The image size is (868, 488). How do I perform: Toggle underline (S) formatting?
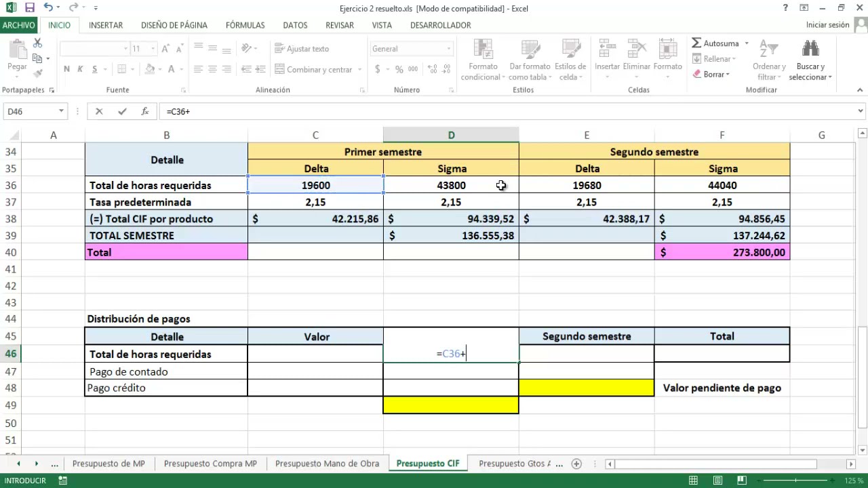[95, 69]
